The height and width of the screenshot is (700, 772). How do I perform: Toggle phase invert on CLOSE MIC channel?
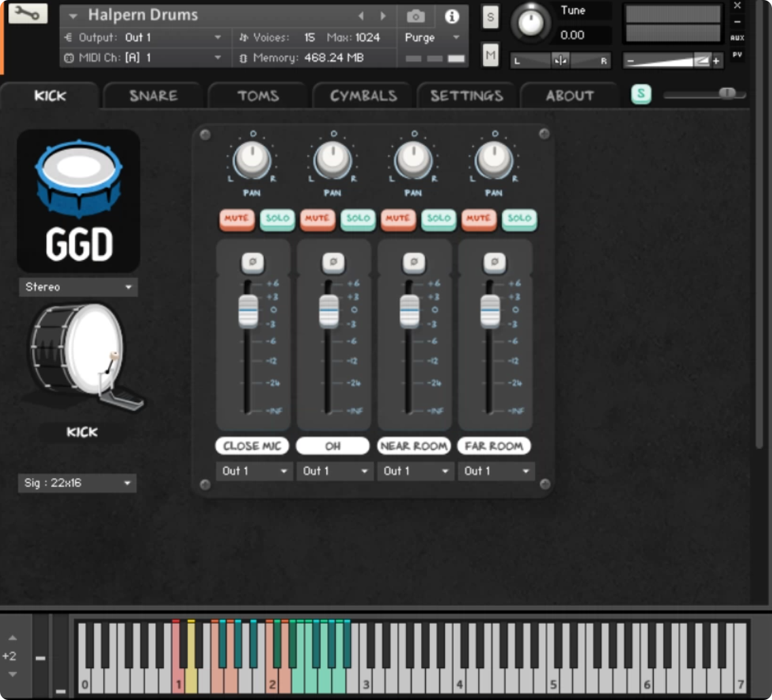tap(252, 262)
